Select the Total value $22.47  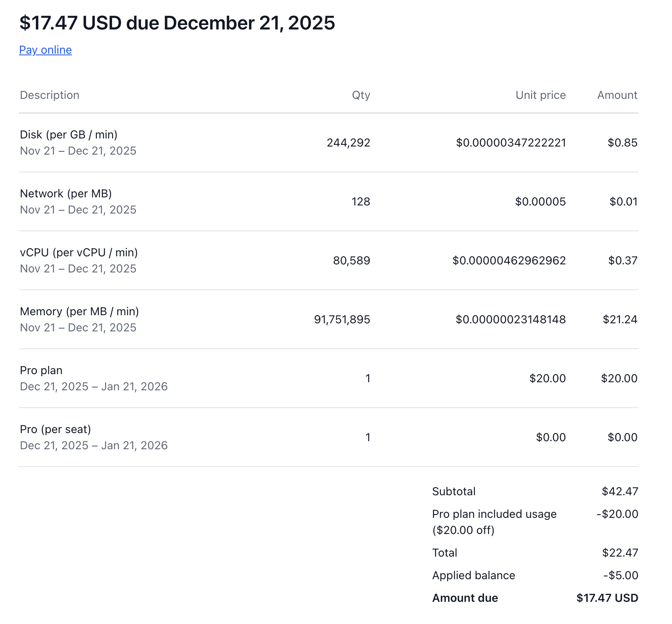620,553
